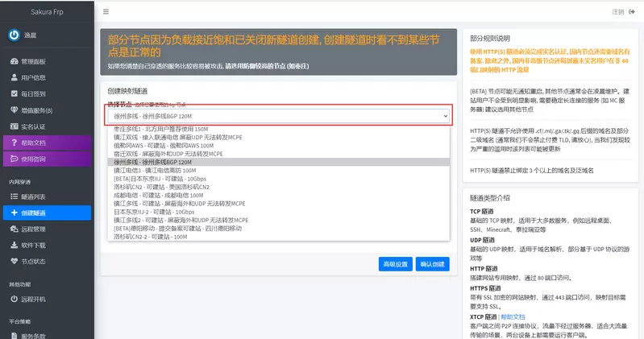Choose 枣庄多线1 - 北方用户推荐使用 150M option
Image resolution: width=644 pixels, height=339 pixels.
click(x=278, y=129)
